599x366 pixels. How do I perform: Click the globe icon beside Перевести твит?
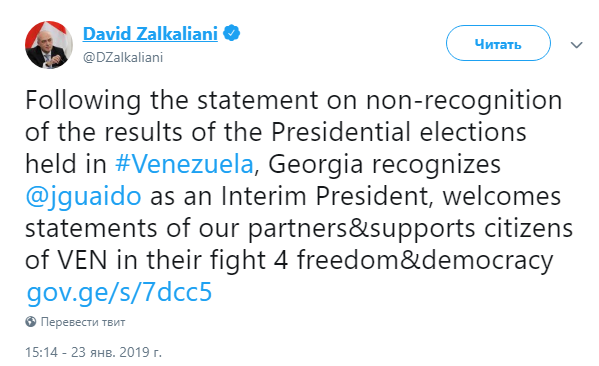pyautogui.click(x=31, y=322)
